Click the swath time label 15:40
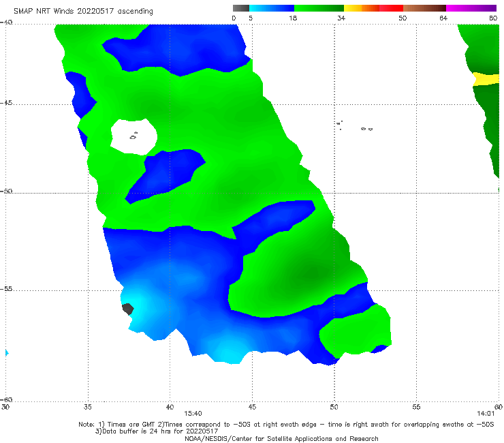The width and height of the screenshot is (504, 443). pos(193,414)
